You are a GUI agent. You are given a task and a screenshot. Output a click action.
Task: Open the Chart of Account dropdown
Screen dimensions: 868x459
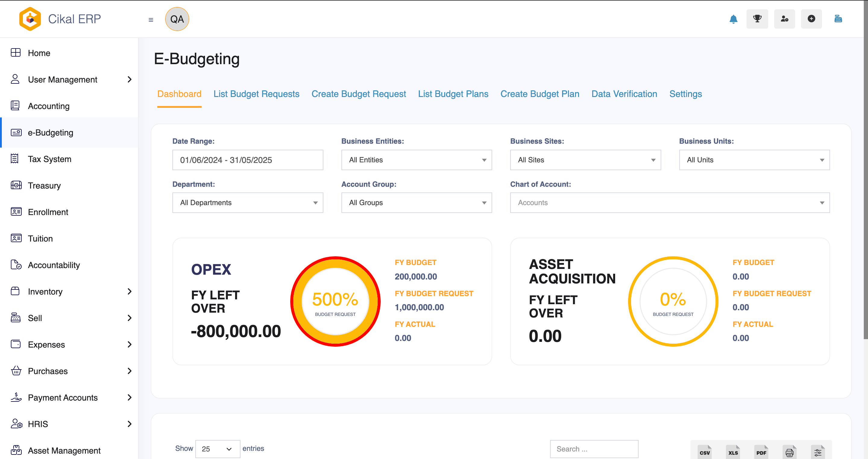(670, 203)
